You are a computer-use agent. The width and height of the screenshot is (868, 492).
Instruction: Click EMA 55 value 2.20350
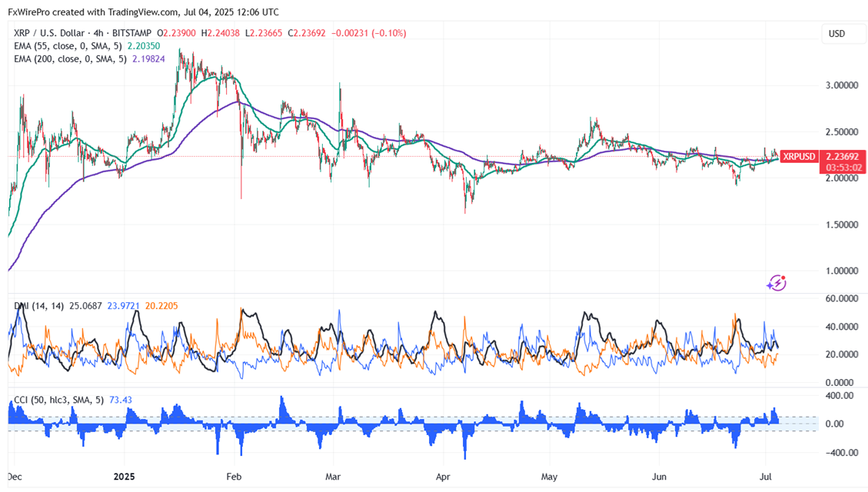click(143, 46)
